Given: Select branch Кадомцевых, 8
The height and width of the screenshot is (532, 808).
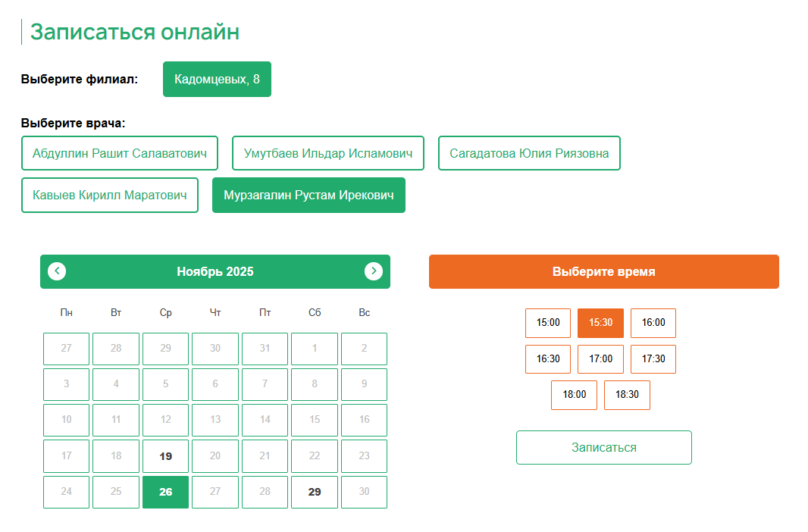Looking at the screenshot, I should (217, 79).
